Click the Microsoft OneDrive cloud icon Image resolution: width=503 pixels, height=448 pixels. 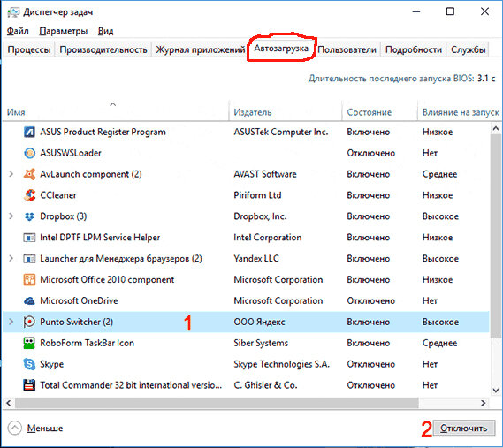29,300
